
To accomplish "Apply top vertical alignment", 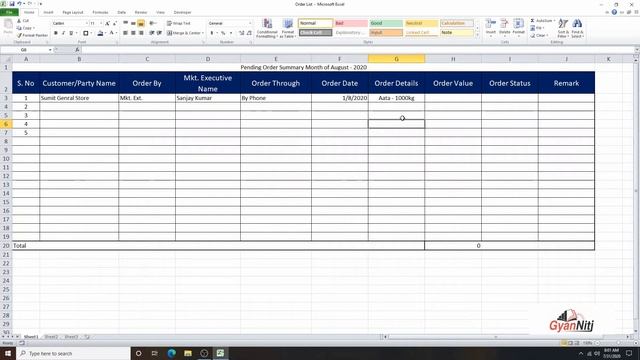I will coord(126,23).
